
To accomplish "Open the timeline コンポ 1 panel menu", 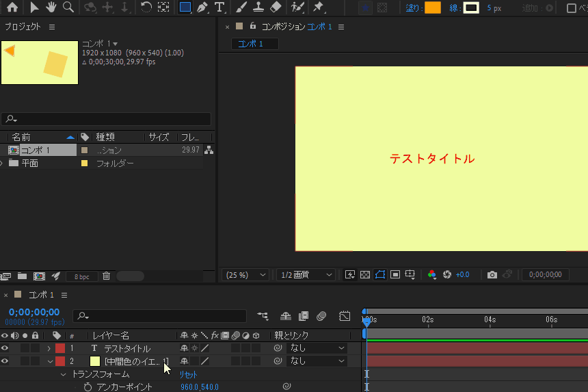I will (64, 296).
